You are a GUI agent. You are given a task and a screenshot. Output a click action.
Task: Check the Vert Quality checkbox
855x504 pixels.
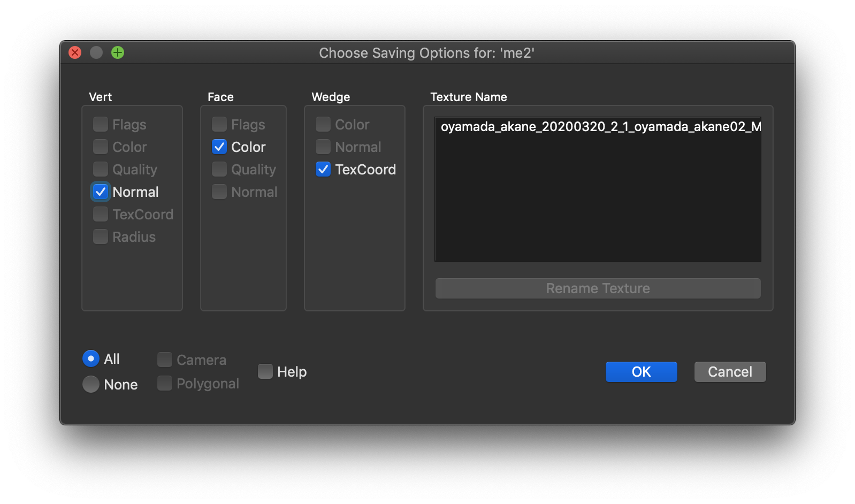click(101, 170)
